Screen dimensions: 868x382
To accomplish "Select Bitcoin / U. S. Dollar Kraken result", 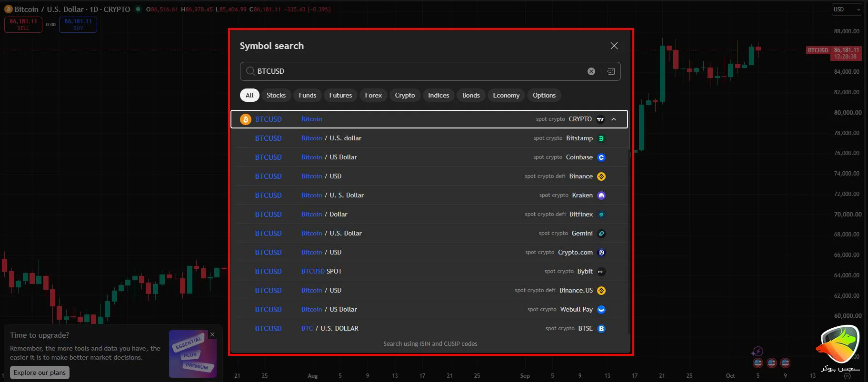I will (x=429, y=196).
